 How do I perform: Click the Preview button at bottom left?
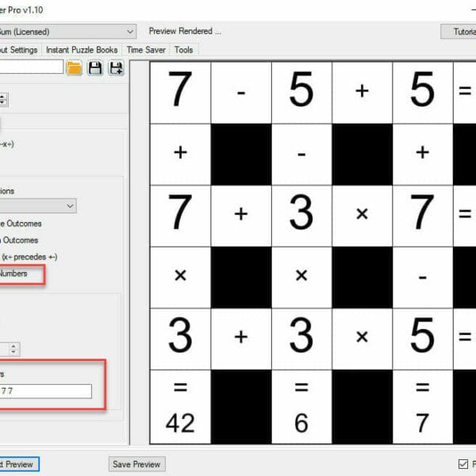(x=19, y=464)
